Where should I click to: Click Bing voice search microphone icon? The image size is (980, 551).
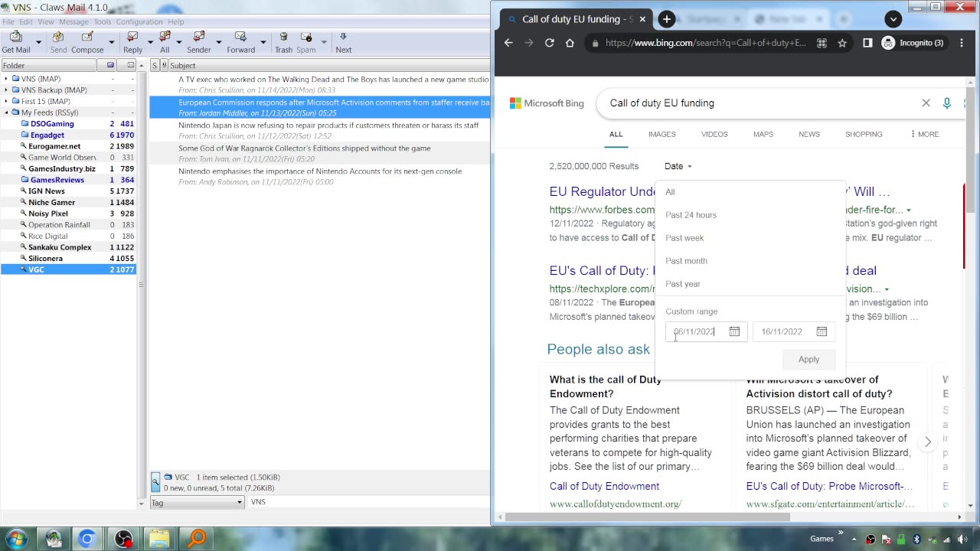[x=947, y=103]
